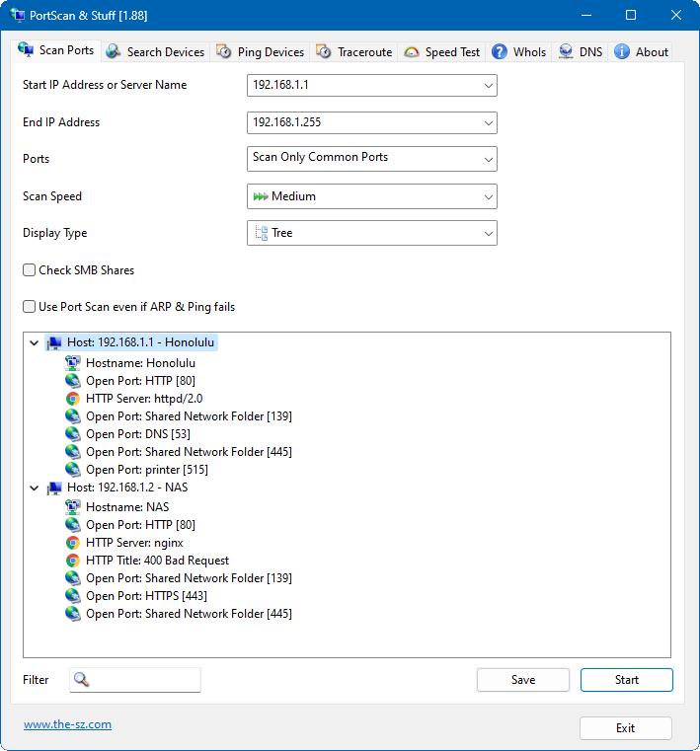Tick Use Port Scan even if ARP & Ping fails
This screenshot has width=700, height=751.
pyautogui.click(x=30, y=307)
